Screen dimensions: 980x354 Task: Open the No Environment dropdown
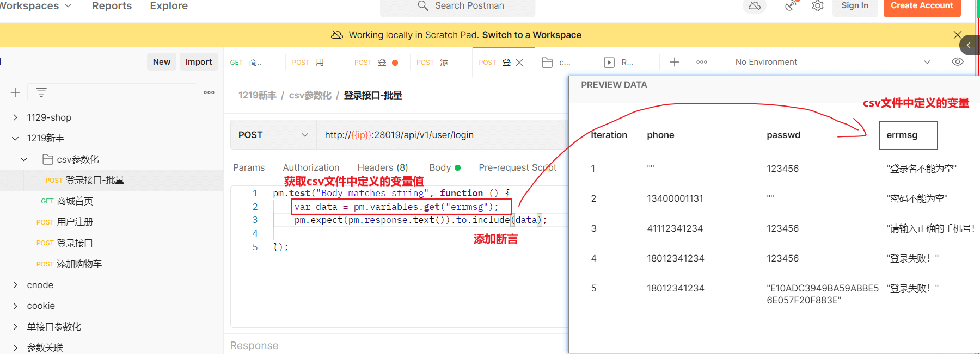point(833,62)
